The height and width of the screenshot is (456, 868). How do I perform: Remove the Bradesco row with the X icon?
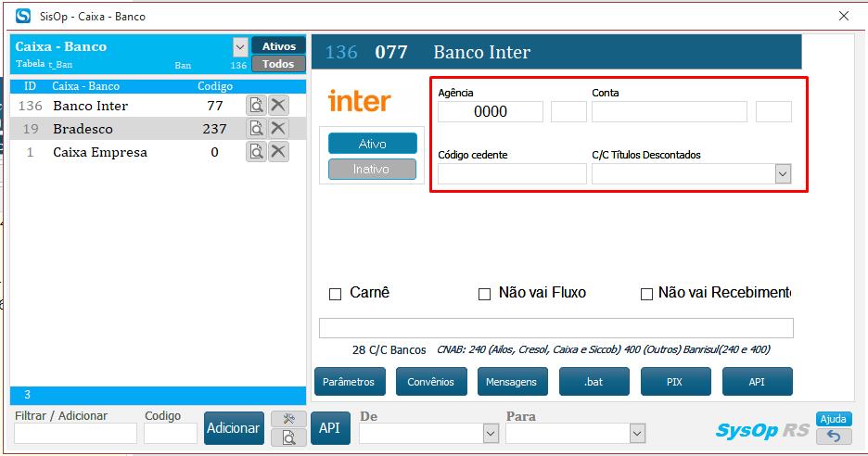[278, 129]
